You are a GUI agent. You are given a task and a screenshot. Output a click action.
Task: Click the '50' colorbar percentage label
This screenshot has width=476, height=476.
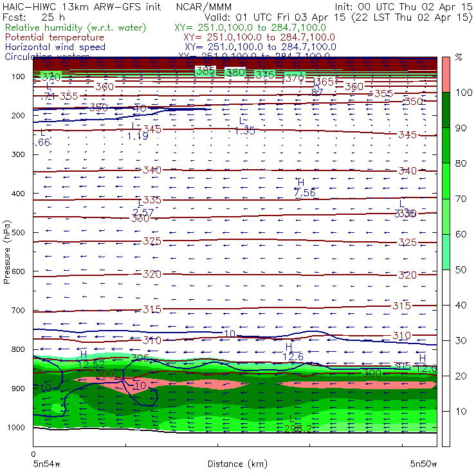tap(461, 270)
